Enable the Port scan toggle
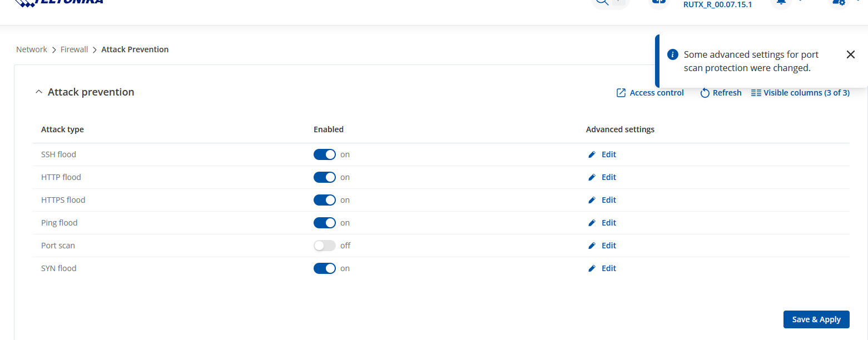Image resolution: width=868 pixels, height=340 pixels. click(x=325, y=246)
